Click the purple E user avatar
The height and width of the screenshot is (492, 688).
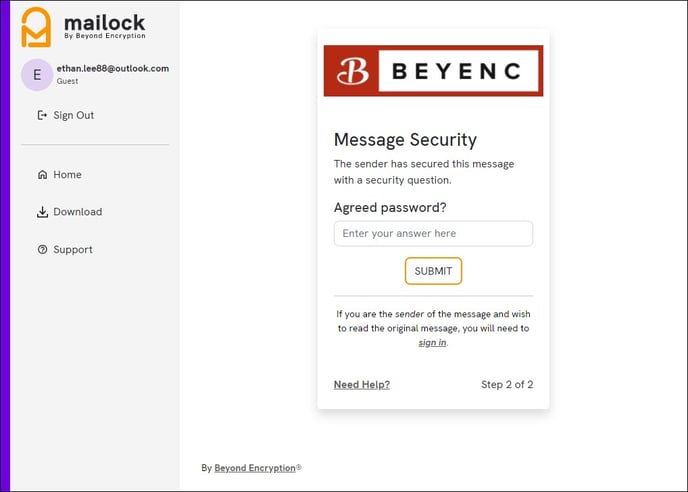tap(37, 75)
